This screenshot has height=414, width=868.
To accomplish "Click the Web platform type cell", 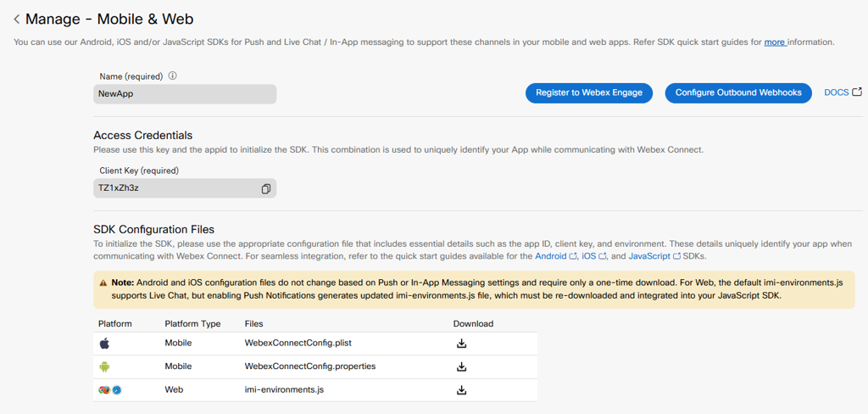I will [174, 389].
